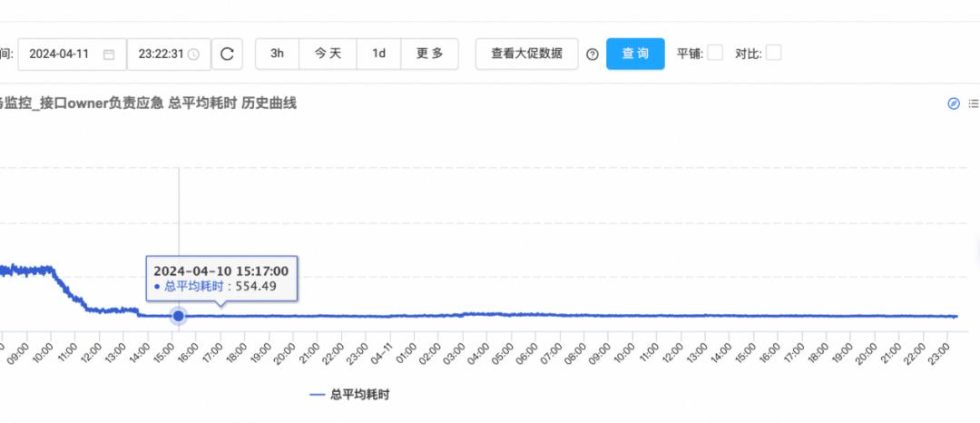Viewport: 980px width, 423px height.
Task: Enable the 平铺 checkbox
Action: tap(715, 54)
